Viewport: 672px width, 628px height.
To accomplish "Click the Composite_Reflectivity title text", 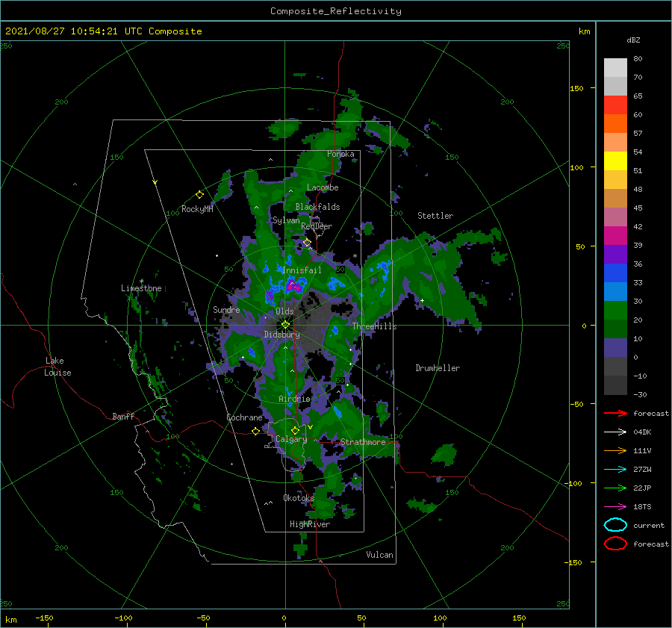I will pos(335,11).
